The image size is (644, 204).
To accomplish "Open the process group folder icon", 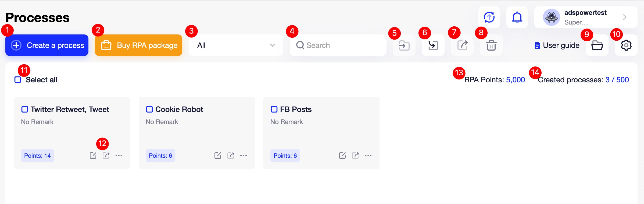I will [x=597, y=45].
